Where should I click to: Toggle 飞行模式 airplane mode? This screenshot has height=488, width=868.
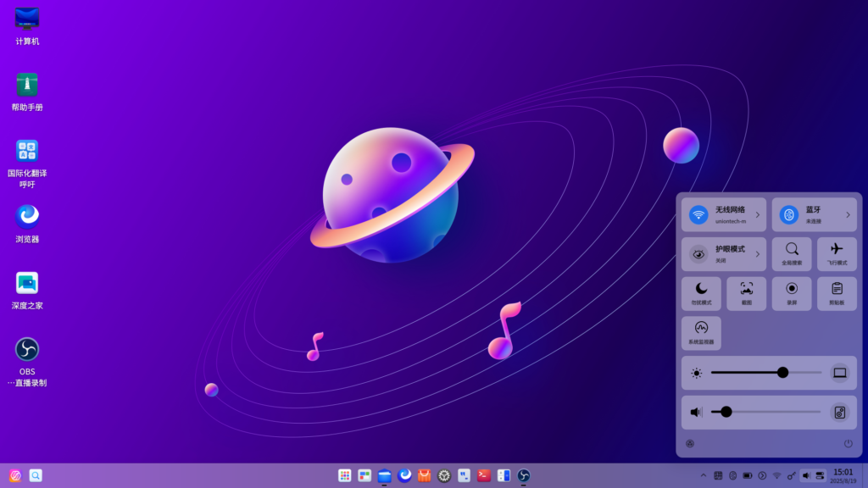tap(837, 253)
